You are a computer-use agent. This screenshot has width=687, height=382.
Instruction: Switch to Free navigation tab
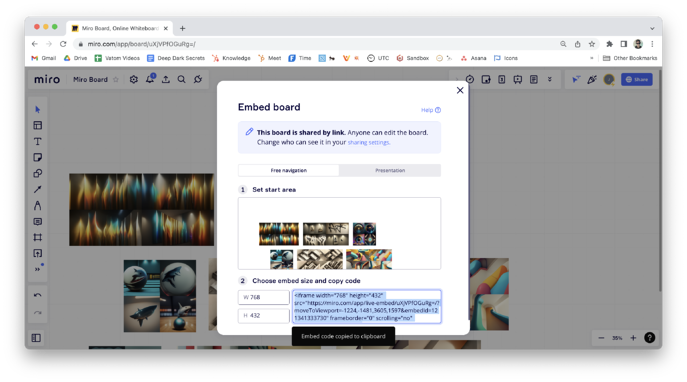[x=289, y=170]
